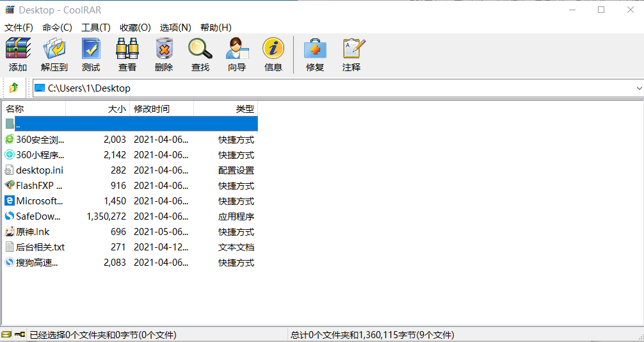This screenshot has height=342, width=644.
Task: Click the 2021-04-12 date of 后台相关.txt
Action: 161,247
